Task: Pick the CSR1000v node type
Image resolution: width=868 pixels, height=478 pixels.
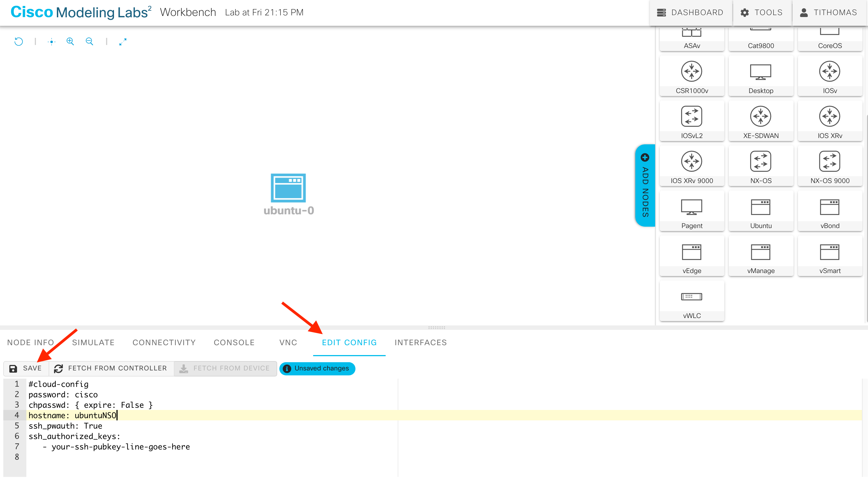Action: (x=691, y=76)
